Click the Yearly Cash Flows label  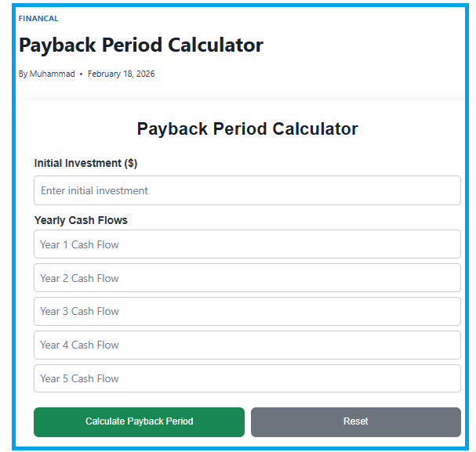(x=81, y=220)
